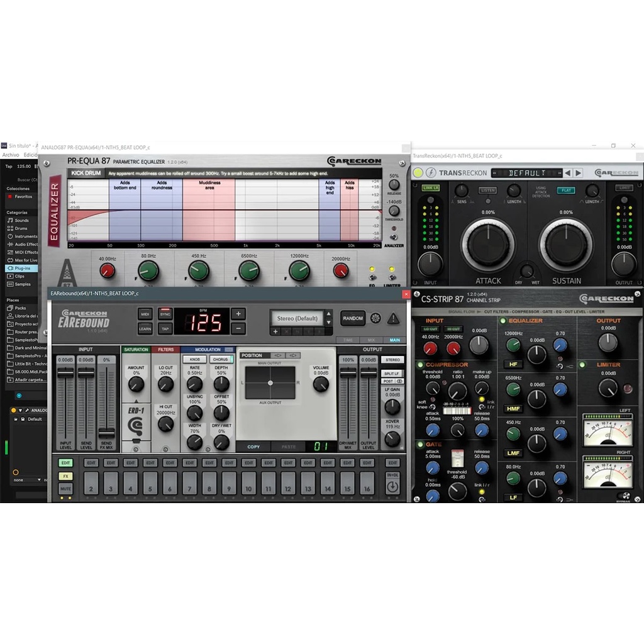The width and height of the screenshot is (644, 644).
Task: Open Packs in Places list
Action: 19,308
